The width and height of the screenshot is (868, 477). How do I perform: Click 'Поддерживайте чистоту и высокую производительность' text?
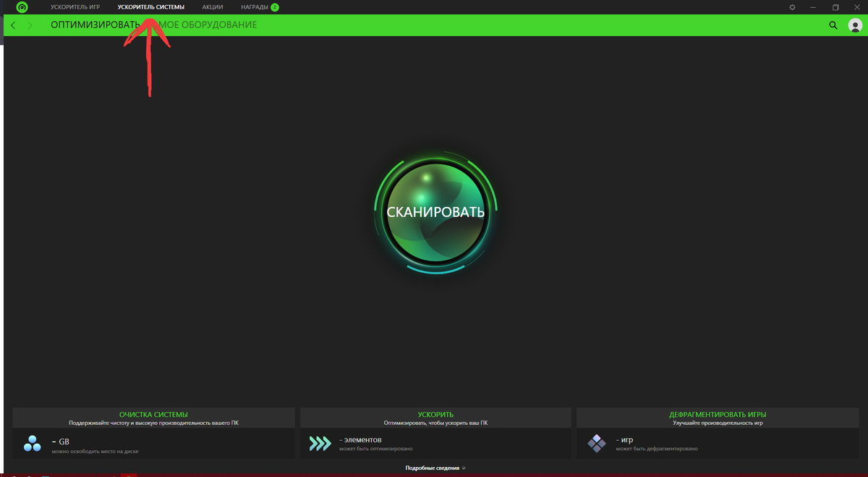tap(153, 423)
